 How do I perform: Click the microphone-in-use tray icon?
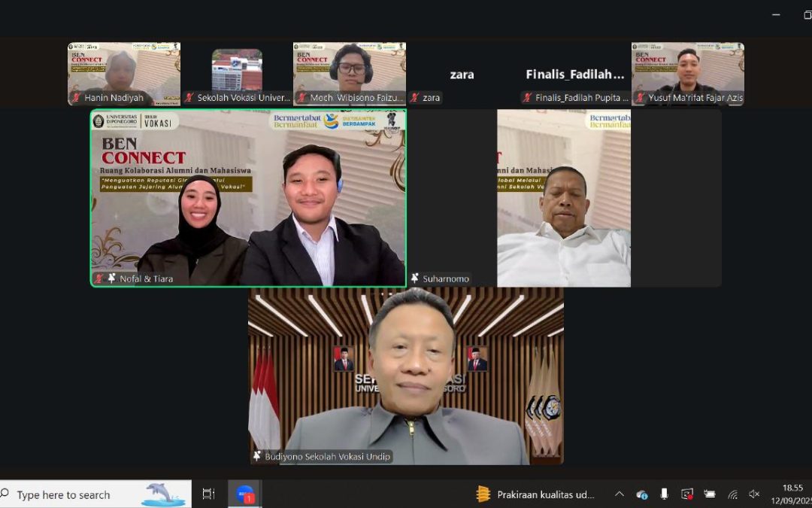[x=665, y=494]
